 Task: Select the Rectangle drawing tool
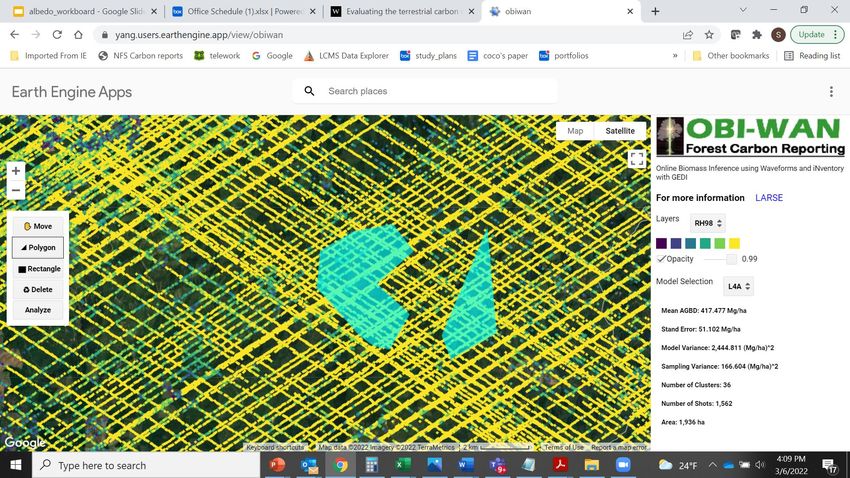(38, 269)
